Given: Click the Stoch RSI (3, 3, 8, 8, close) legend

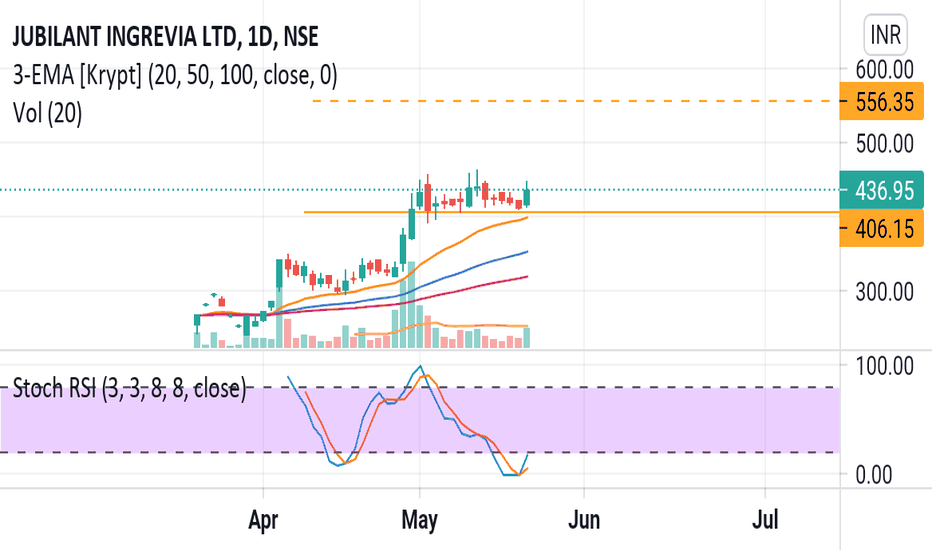Looking at the screenshot, I should pos(129,388).
